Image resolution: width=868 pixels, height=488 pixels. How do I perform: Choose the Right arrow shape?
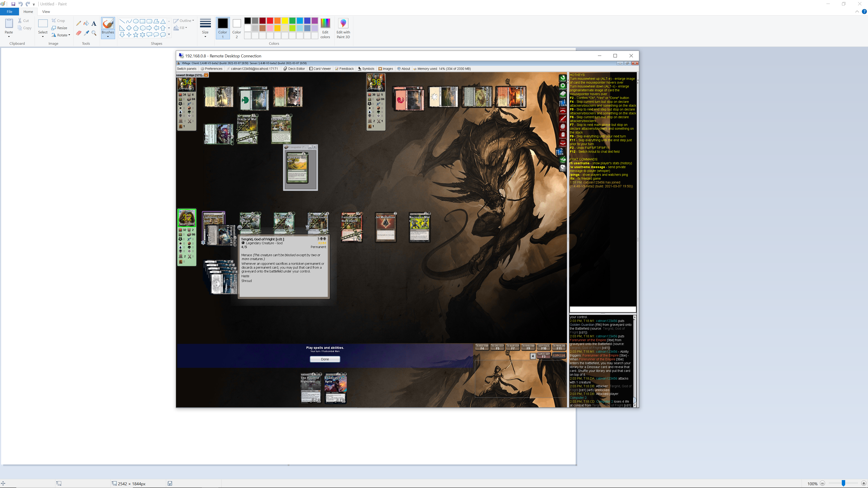tap(149, 28)
